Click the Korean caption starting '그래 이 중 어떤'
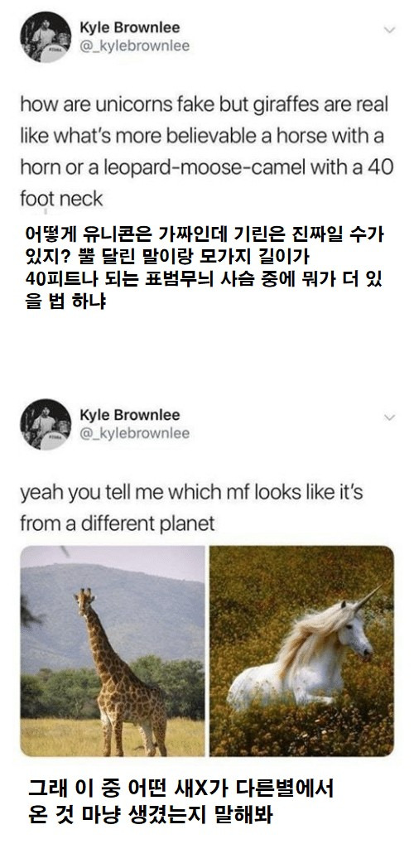The image size is (414, 868). 181,802
